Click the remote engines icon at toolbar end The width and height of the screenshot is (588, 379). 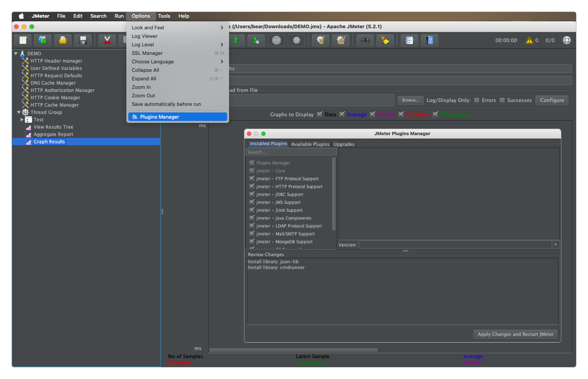pos(567,40)
